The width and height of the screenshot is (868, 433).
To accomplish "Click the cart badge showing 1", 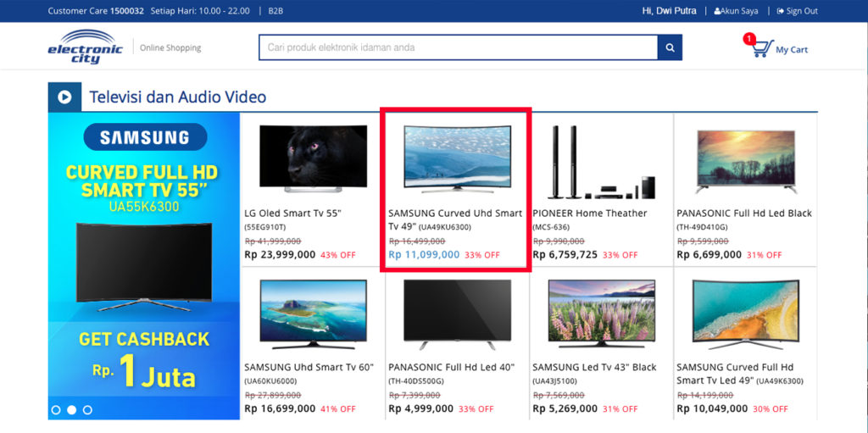I will 749,39.
